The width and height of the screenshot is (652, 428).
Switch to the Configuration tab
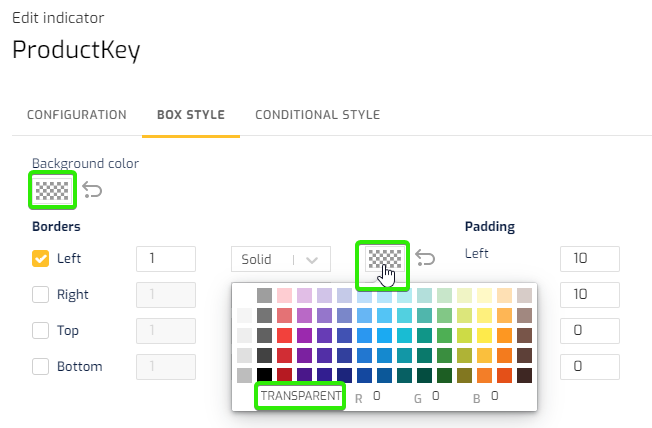click(77, 115)
